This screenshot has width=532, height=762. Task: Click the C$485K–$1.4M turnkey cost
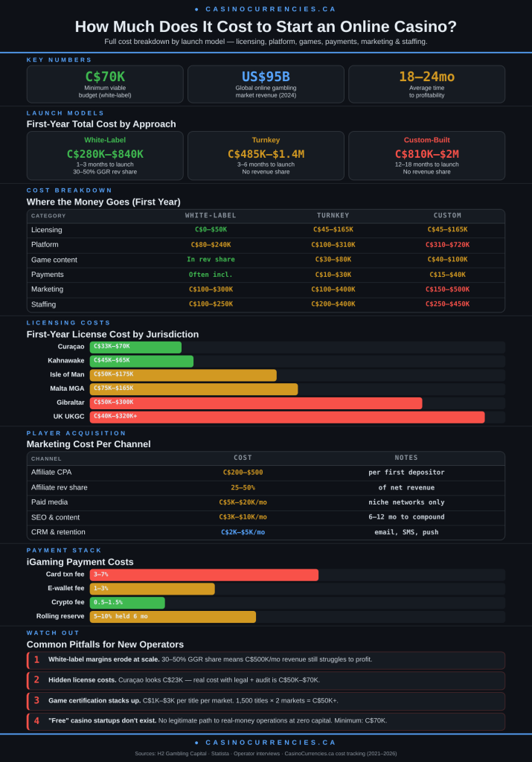pyautogui.click(x=266, y=154)
